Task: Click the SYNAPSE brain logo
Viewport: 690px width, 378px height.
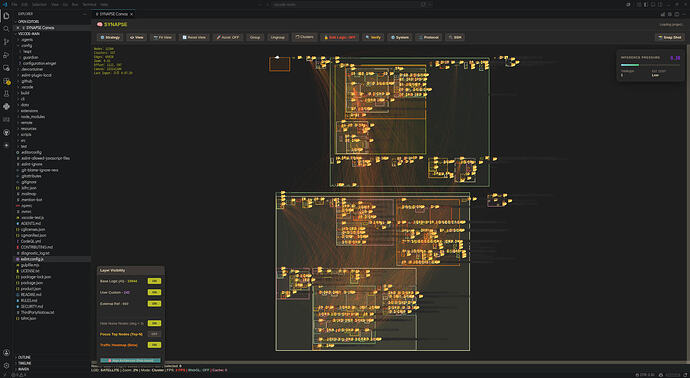Action: 100,25
